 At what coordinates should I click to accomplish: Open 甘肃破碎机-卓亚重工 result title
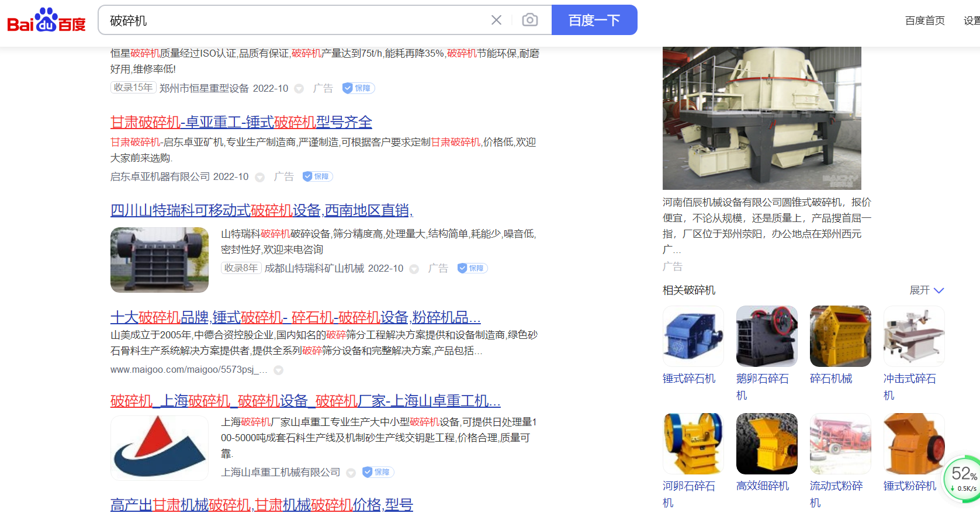point(241,122)
